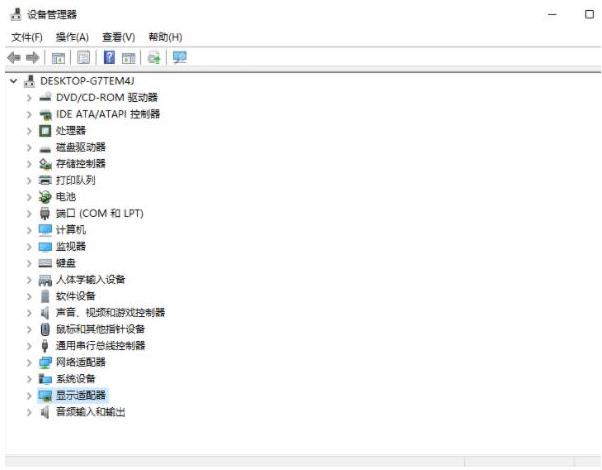Screen dimensions: 602x470
Task: Click the 声音、视频和游戏控制器 speaker icon
Action: coord(45,313)
